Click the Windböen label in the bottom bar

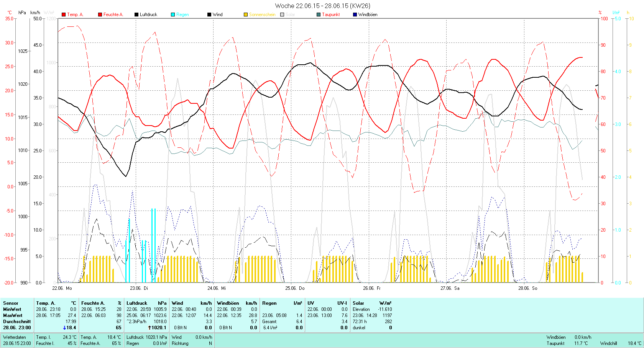point(556,337)
